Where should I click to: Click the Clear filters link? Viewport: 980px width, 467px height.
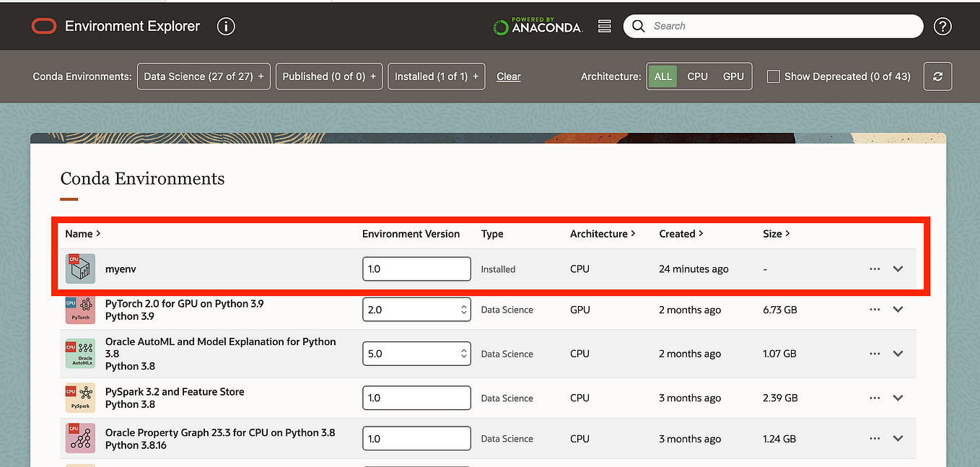point(509,77)
